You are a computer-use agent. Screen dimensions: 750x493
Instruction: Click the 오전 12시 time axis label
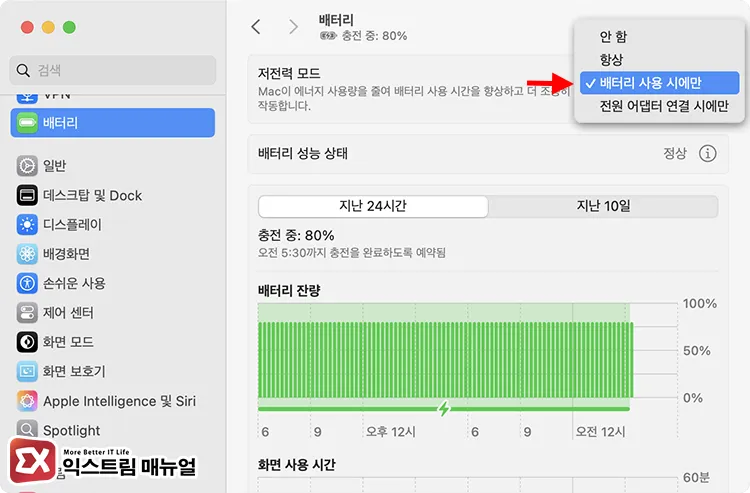coord(600,432)
